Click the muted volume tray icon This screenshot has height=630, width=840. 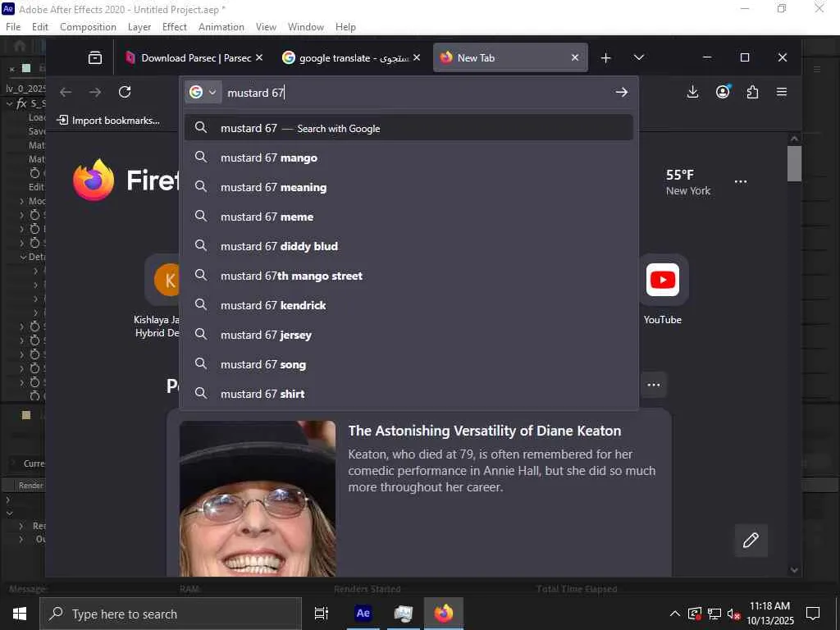[733, 614]
